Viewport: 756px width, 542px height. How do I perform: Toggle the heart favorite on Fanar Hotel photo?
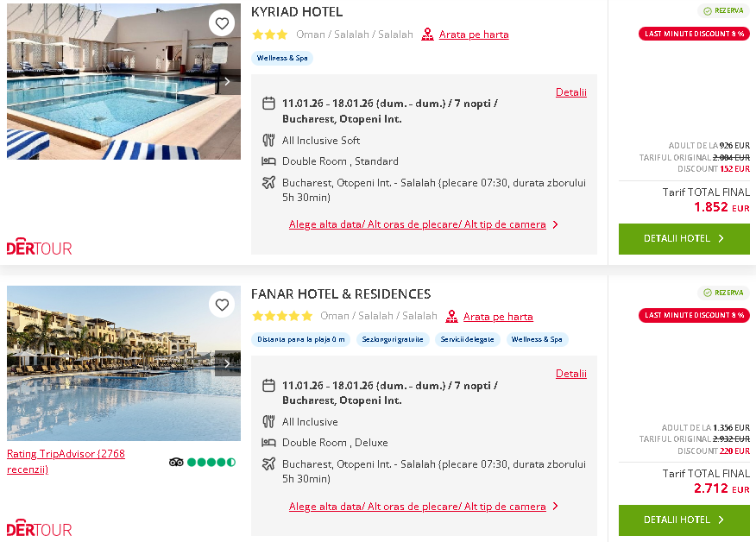tap(222, 304)
